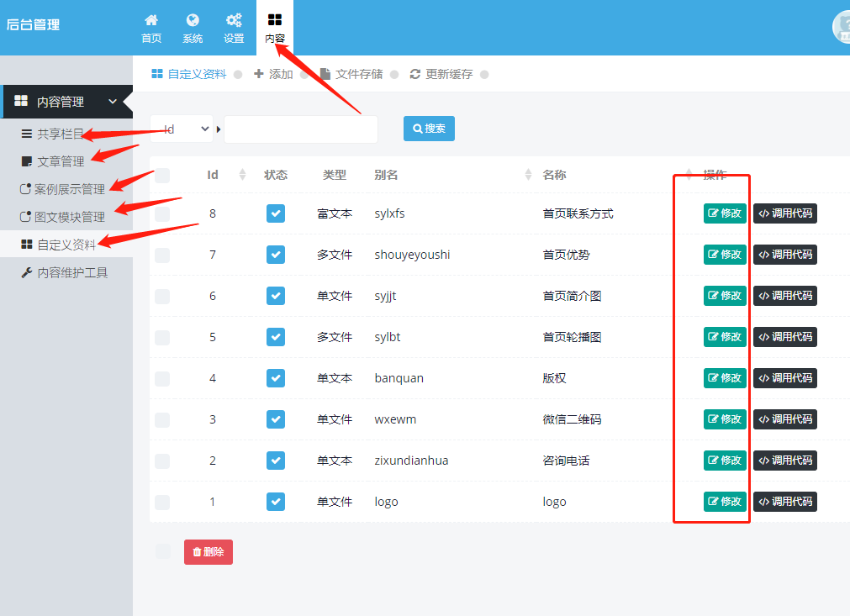Viewport: 850px width, 616px height.
Task: Select the 内容 grid icon tab
Action: tap(275, 29)
